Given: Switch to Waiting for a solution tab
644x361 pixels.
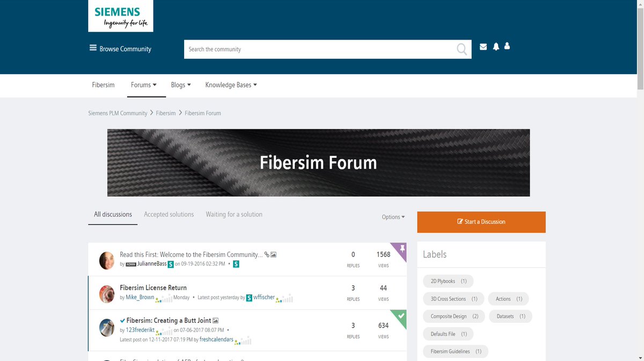Looking at the screenshot, I should click(234, 215).
